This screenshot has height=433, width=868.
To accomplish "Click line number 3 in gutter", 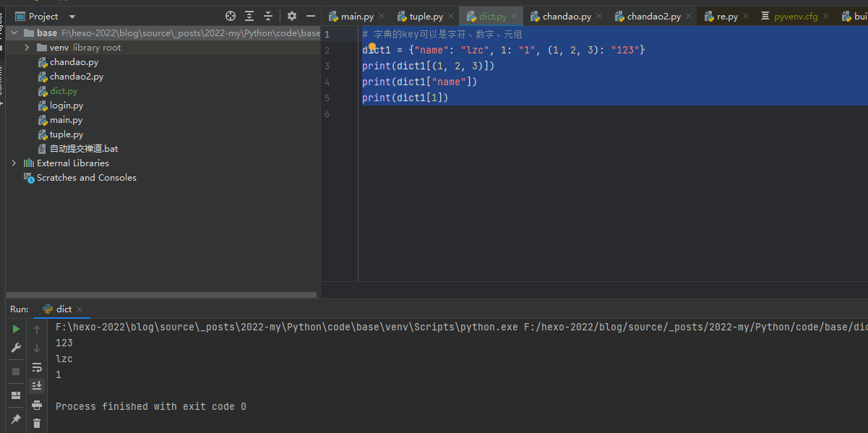I will [x=327, y=66].
